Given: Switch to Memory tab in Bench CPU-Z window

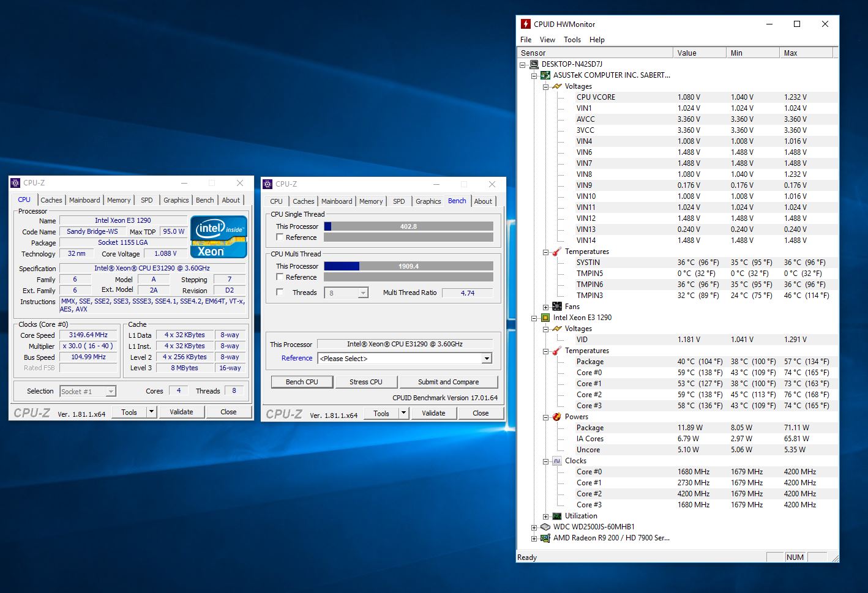Looking at the screenshot, I should [371, 201].
